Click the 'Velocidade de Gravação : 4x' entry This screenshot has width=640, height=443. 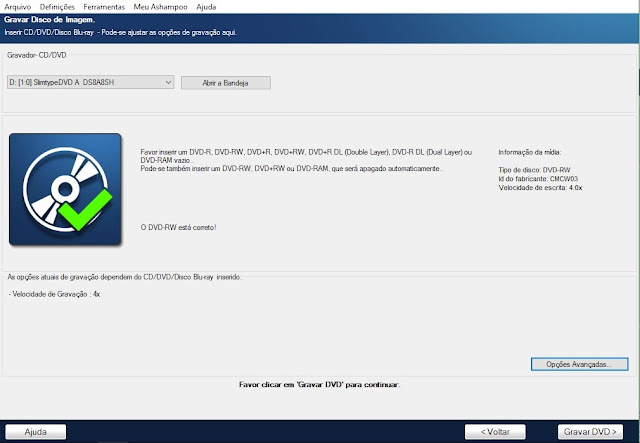click(54, 294)
